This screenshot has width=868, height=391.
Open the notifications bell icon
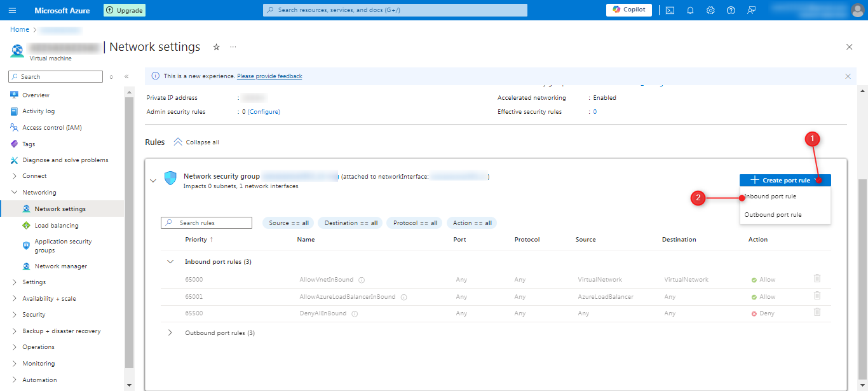(690, 10)
